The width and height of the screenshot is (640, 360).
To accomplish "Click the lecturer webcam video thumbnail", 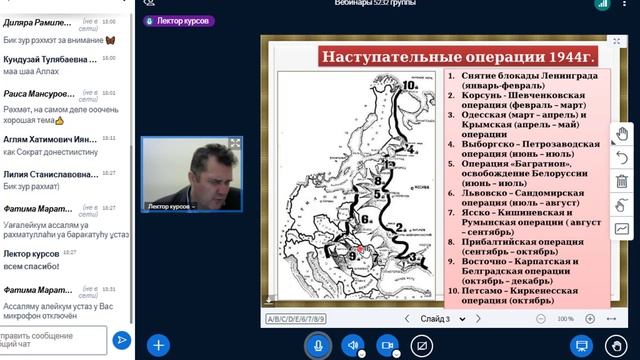I will (x=192, y=174).
